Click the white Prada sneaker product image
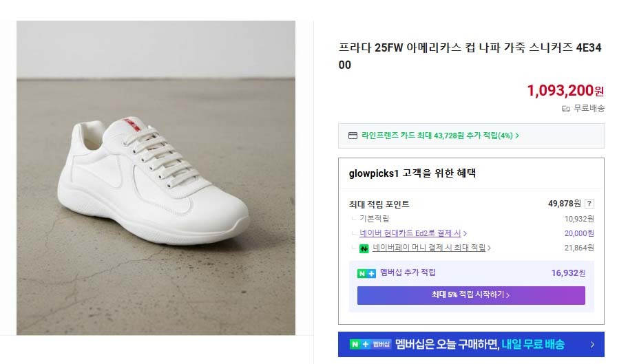The image size is (628, 364). click(156, 178)
